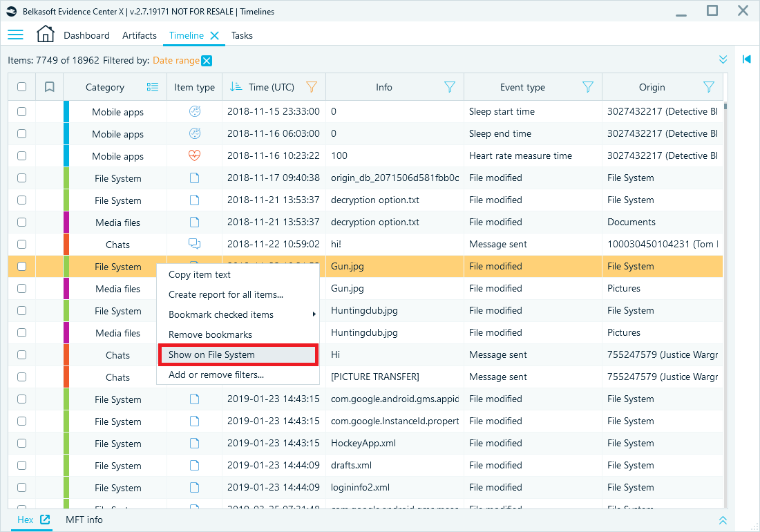
Task: Check the HockeyApp.xml row checkbox
Action: point(22,443)
